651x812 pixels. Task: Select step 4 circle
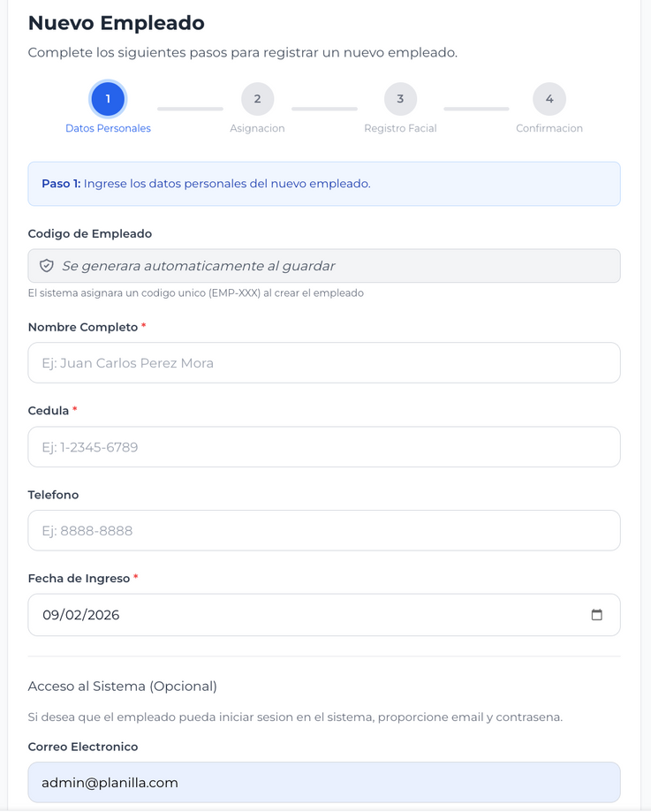click(549, 99)
